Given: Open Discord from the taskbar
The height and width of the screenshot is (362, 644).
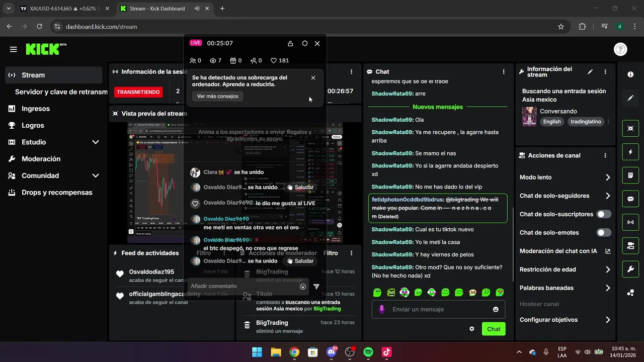Looking at the screenshot, I should [332, 352].
